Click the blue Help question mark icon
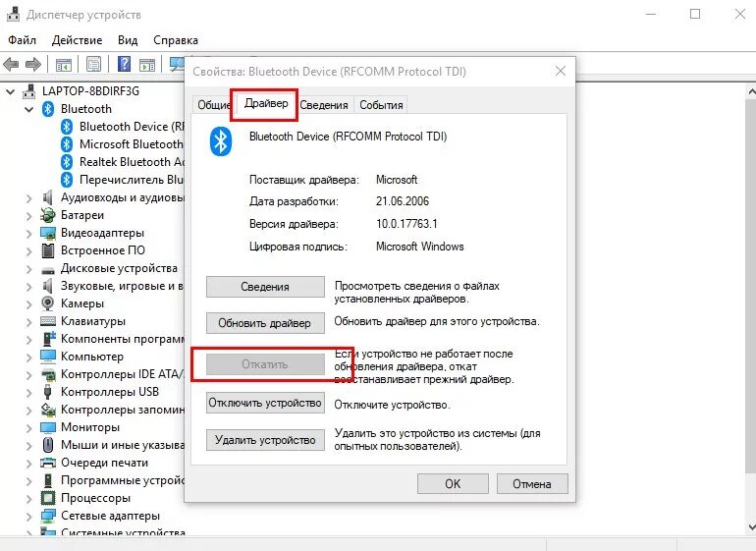The image size is (756, 551). point(124,64)
